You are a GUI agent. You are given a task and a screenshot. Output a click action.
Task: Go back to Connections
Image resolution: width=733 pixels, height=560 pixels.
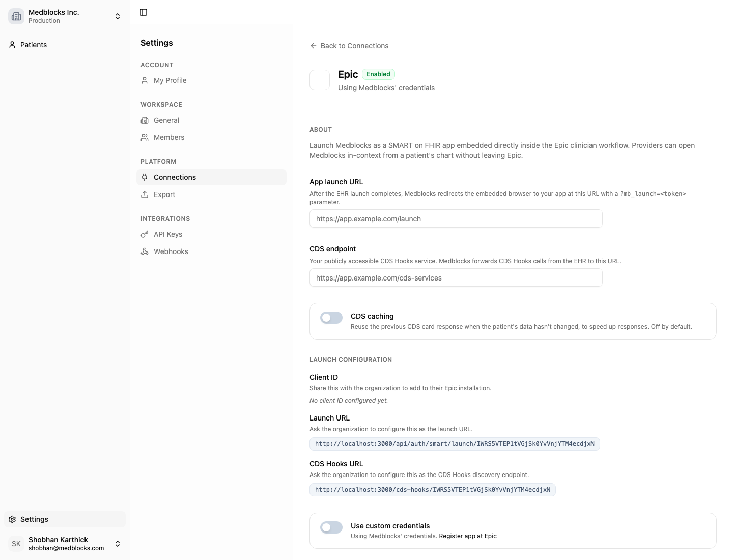pyautogui.click(x=349, y=46)
